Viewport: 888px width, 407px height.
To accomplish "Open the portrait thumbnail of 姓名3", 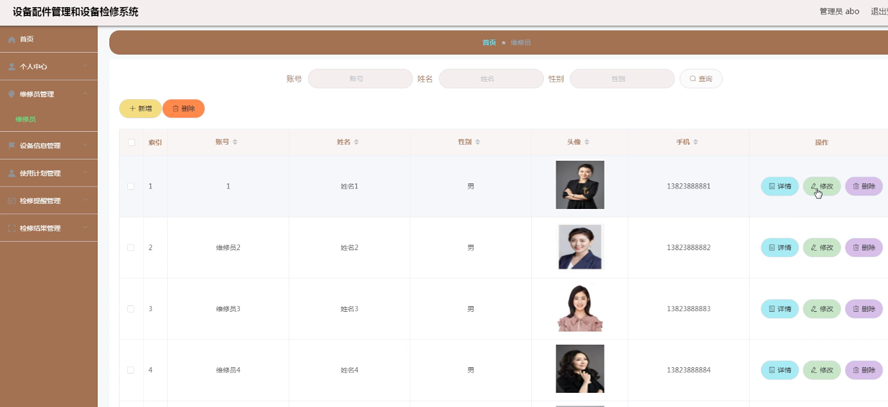I will tap(580, 308).
